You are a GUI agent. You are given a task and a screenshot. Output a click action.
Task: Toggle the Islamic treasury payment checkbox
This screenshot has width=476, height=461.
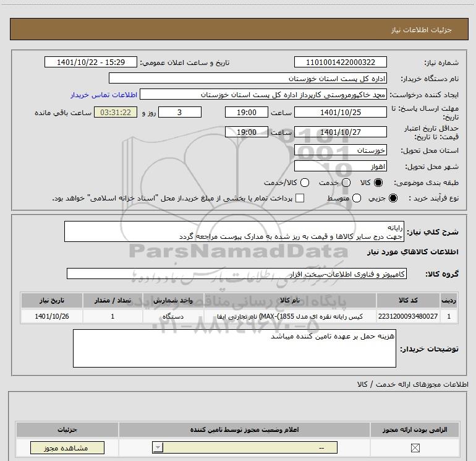click(300, 198)
